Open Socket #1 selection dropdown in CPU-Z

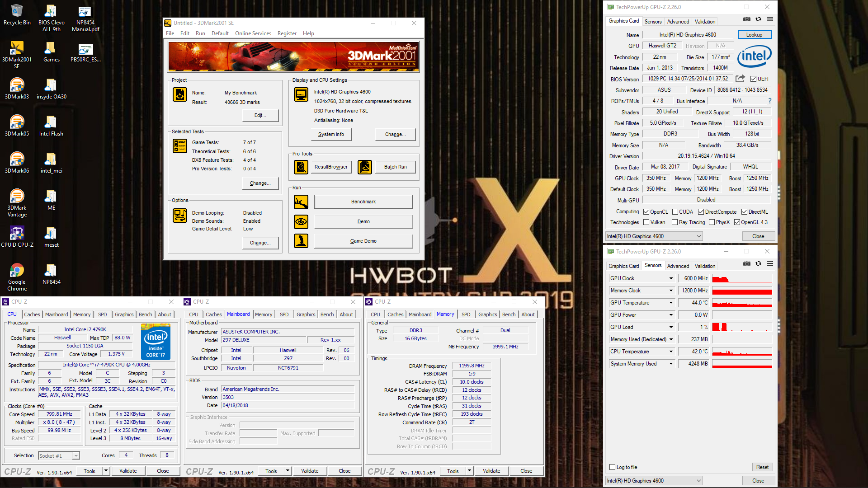tap(59, 456)
